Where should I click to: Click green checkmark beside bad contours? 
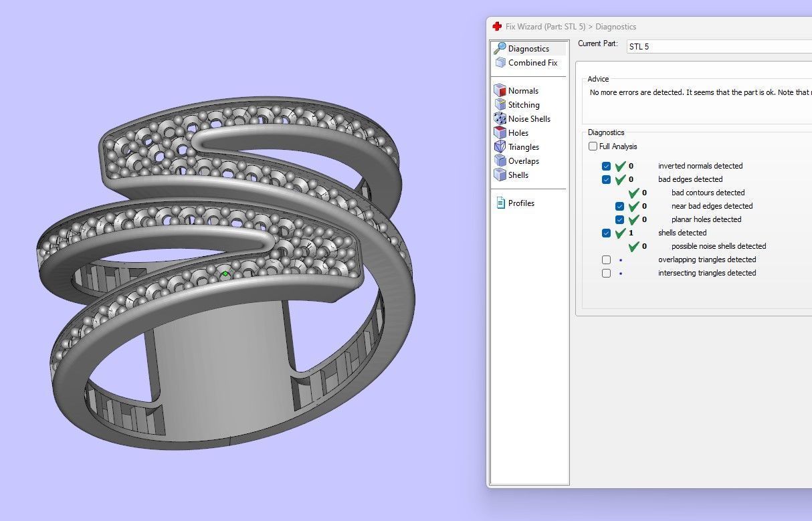pos(634,193)
